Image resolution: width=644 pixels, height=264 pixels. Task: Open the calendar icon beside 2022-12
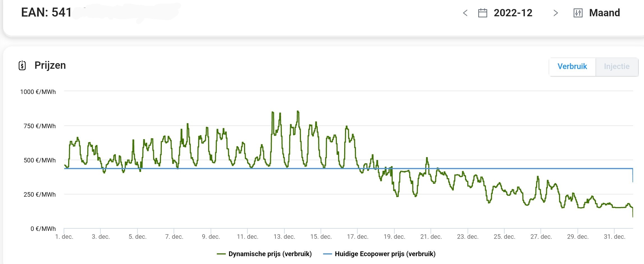(x=482, y=13)
